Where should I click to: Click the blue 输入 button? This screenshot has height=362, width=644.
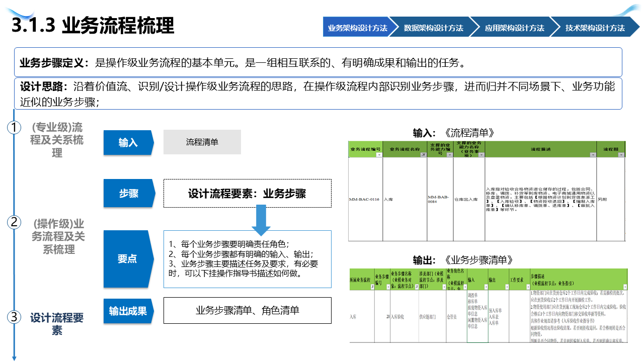pos(128,142)
